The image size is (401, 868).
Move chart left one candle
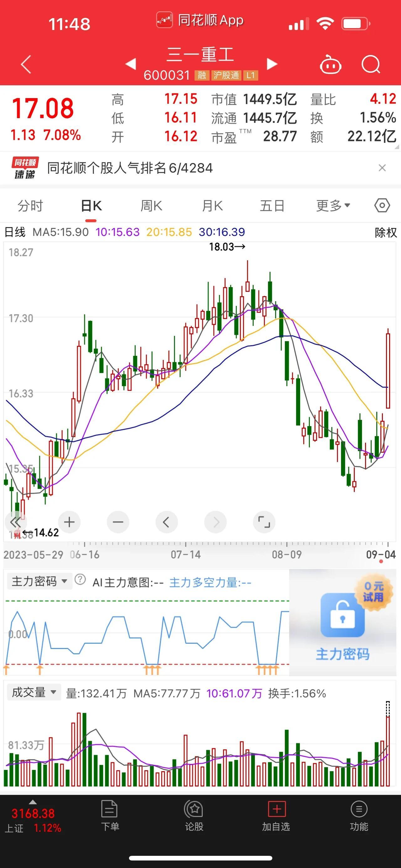(166, 522)
